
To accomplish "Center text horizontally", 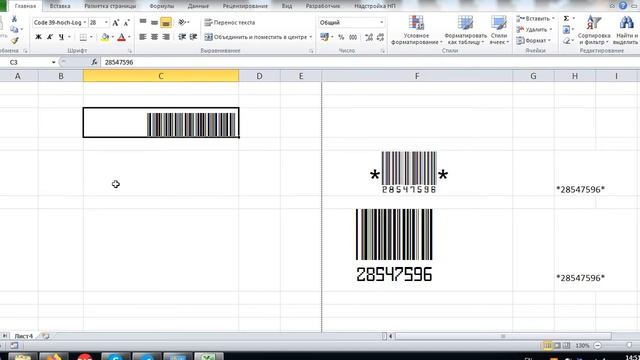I will pyautogui.click(x=154, y=37).
